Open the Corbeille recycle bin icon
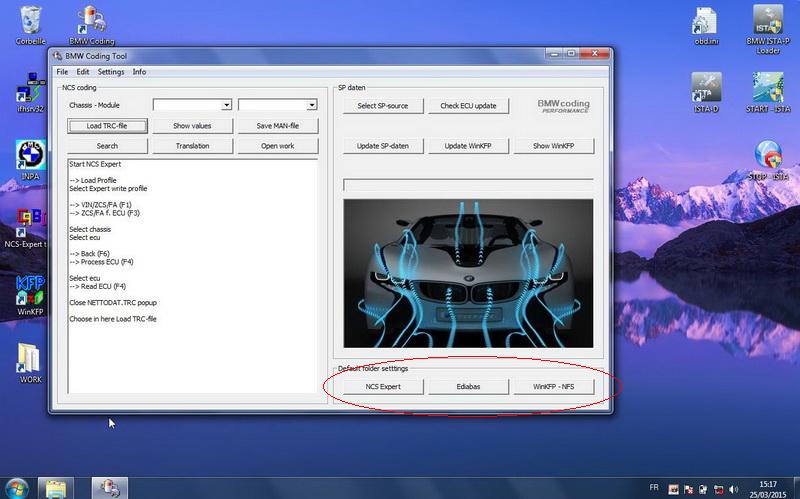800x499 pixels. tap(30, 26)
